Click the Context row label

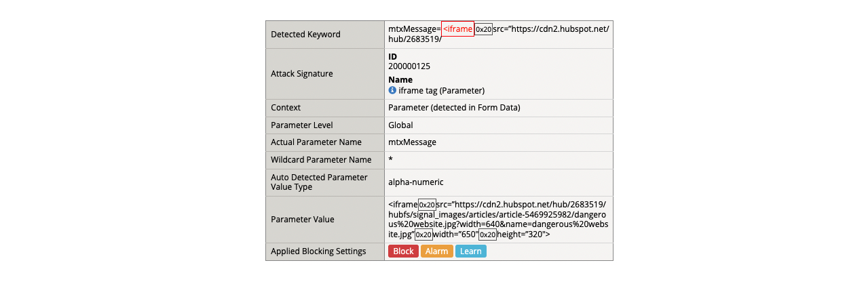286,108
